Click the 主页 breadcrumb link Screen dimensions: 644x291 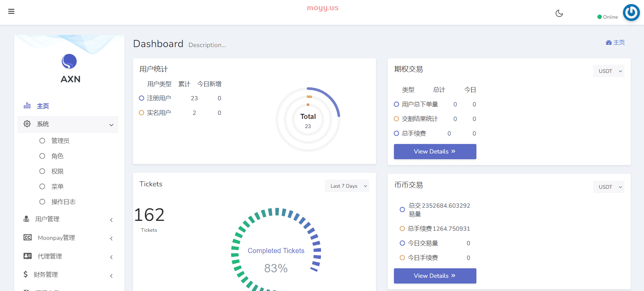tap(615, 42)
